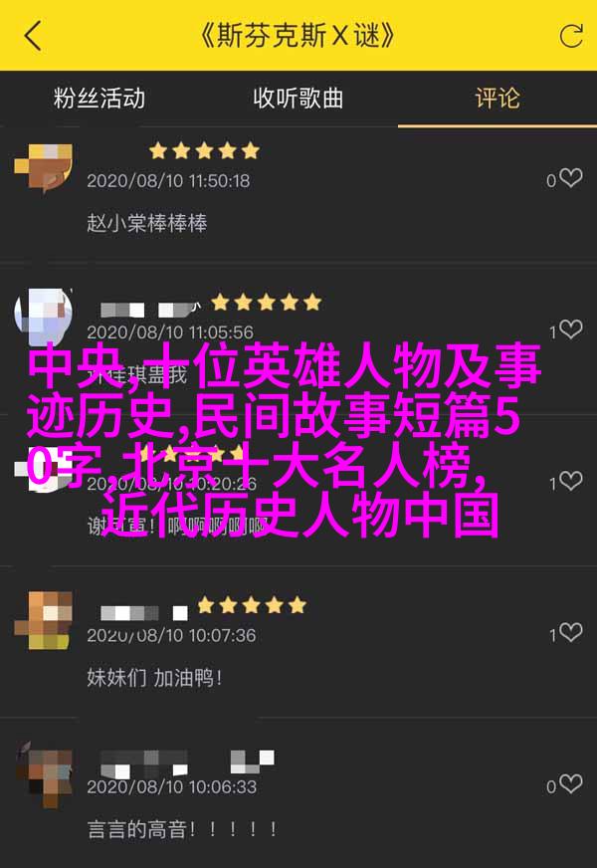Tap the timestamp 2020/08/10 10:06:33
This screenshot has width=597, height=868.
point(171,786)
